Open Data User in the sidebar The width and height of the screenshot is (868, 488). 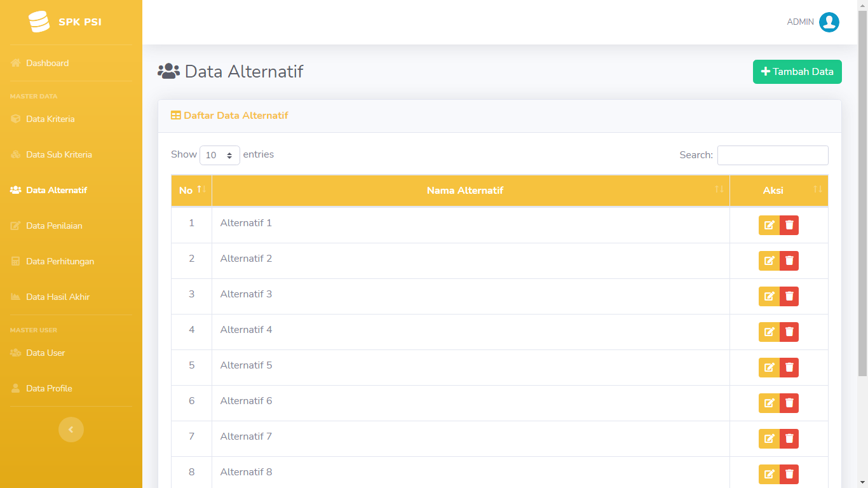tap(71, 353)
